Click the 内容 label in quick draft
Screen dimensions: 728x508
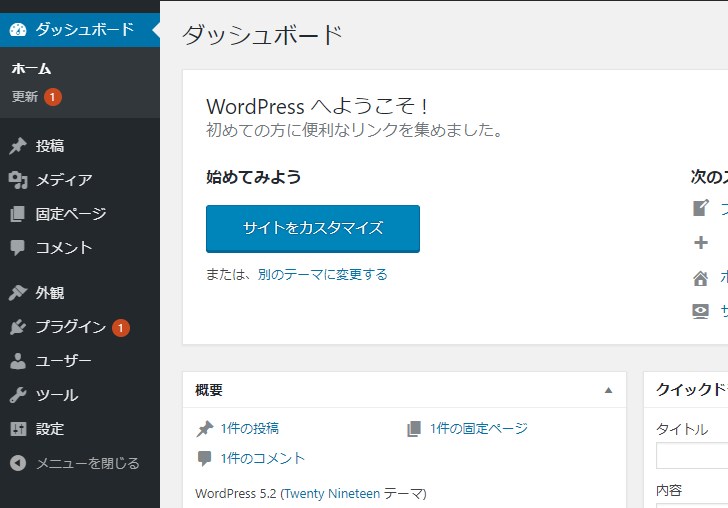pos(669,490)
